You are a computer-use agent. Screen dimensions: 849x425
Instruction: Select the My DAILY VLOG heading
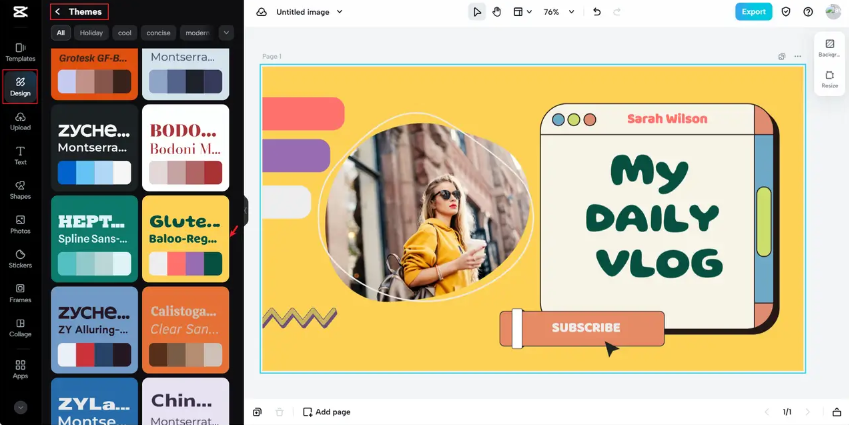653,217
